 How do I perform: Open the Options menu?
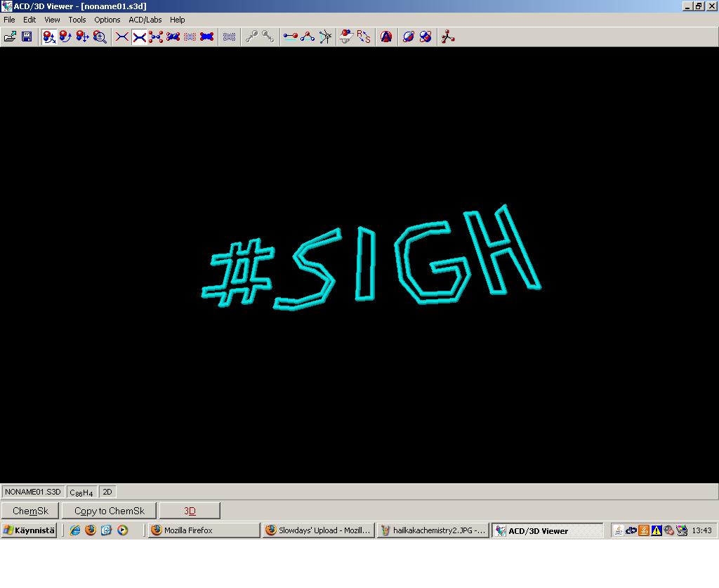[107, 20]
